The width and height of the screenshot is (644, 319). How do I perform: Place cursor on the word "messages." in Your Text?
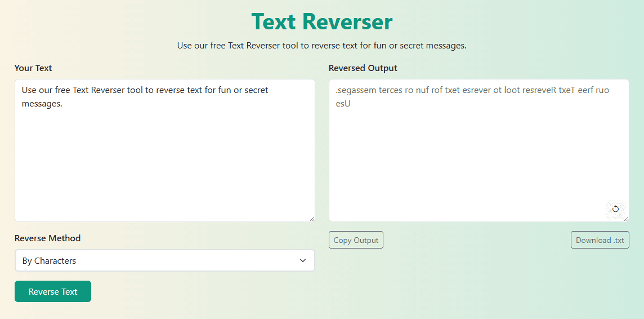tap(42, 104)
